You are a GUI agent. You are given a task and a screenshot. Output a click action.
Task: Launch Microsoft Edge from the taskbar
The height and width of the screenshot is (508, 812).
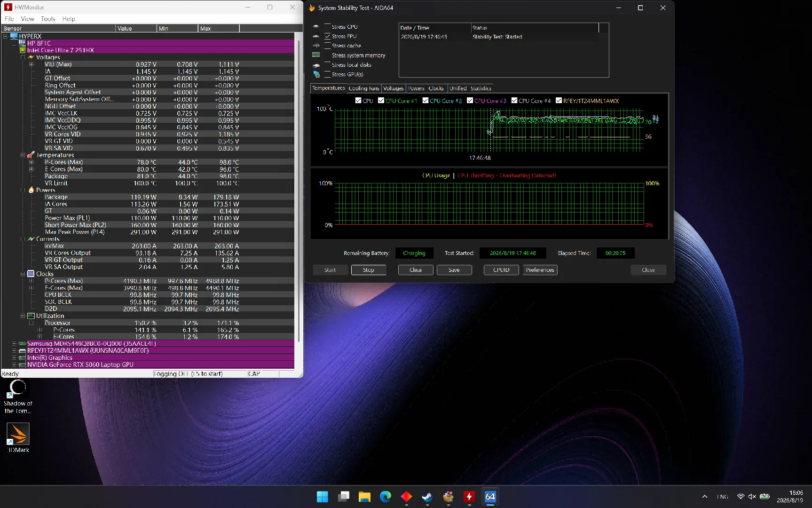pyautogui.click(x=386, y=497)
